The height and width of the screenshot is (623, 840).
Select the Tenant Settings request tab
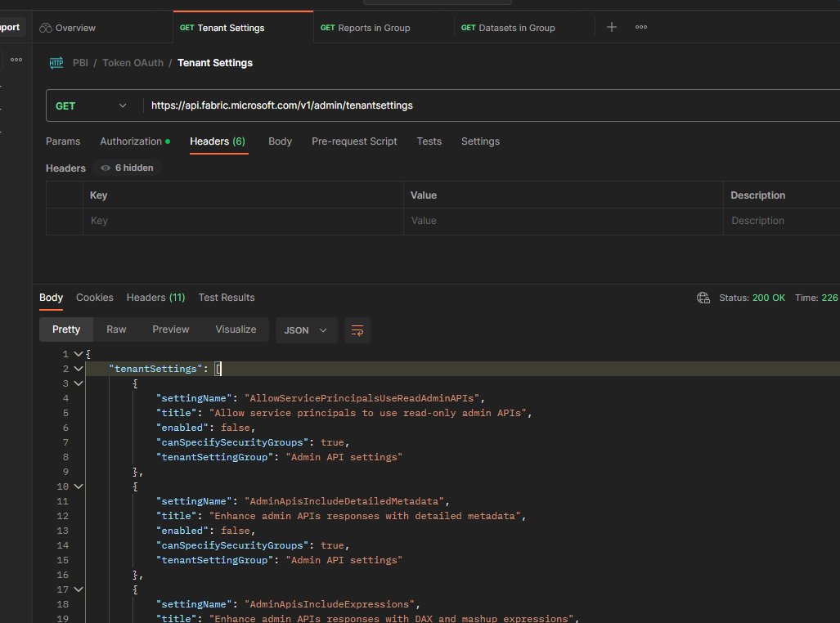222,28
